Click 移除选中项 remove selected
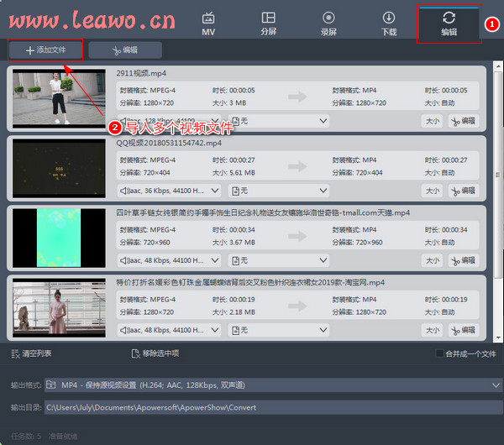Viewport: 504px width, 445px height. (x=155, y=353)
